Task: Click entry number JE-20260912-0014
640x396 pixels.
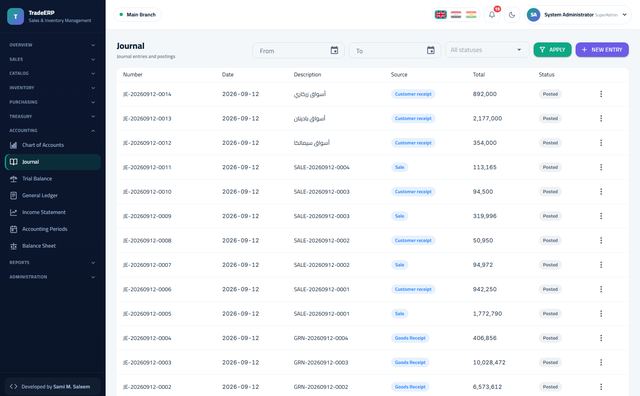Action: [147, 94]
